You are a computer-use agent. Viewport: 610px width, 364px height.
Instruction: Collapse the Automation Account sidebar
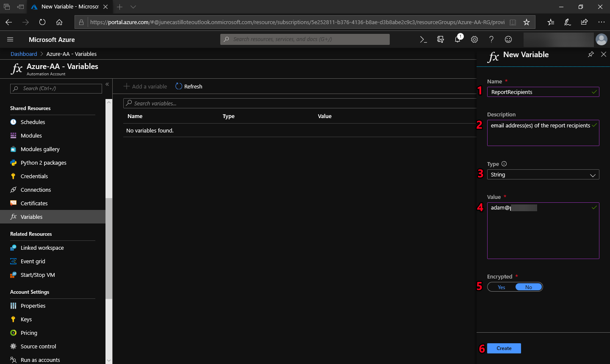[x=107, y=84]
